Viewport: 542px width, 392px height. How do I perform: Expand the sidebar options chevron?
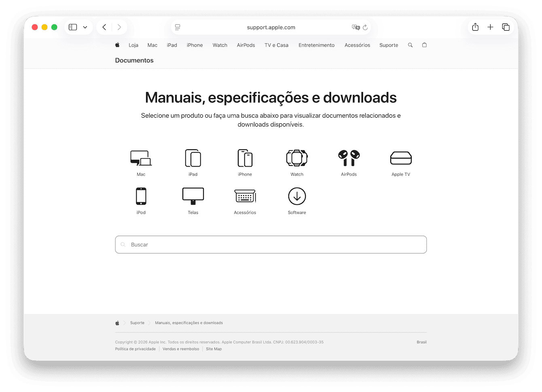pyautogui.click(x=85, y=27)
